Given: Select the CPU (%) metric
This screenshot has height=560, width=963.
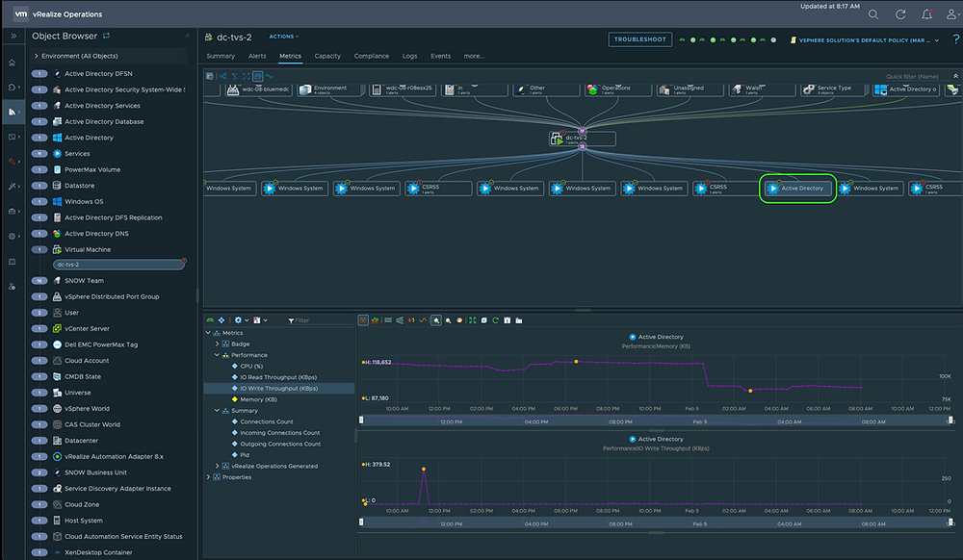Looking at the screenshot, I should click(251, 367).
